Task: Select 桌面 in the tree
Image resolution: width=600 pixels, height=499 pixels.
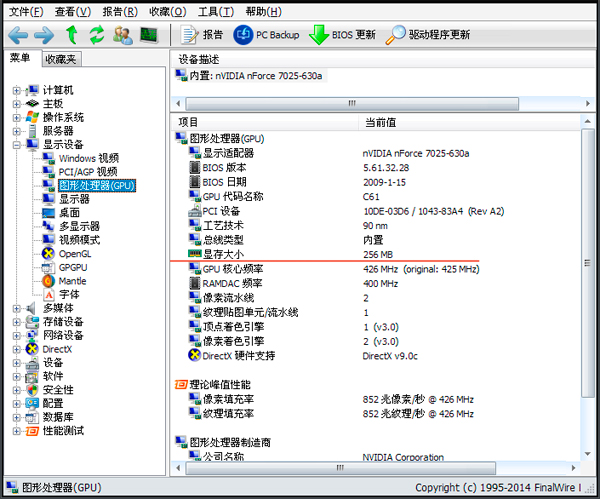Action: [69, 213]
